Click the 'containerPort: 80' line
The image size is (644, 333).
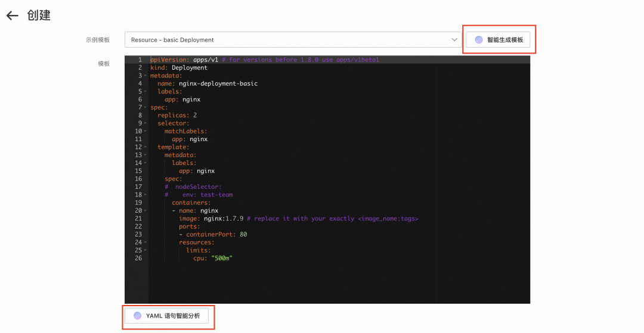pos(213,235)
